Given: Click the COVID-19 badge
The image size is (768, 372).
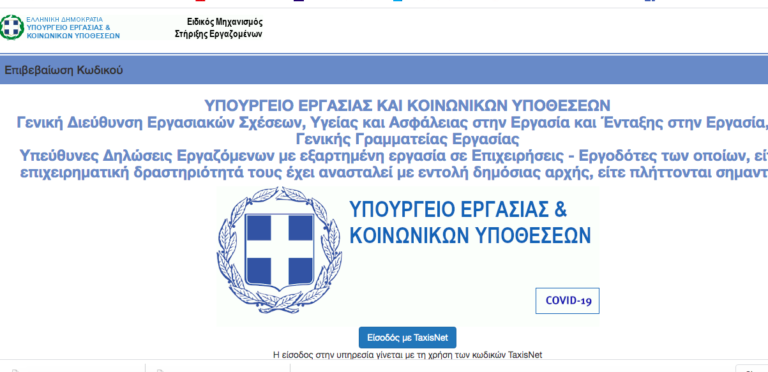Looking at the screenshot, I should point(567,301).
